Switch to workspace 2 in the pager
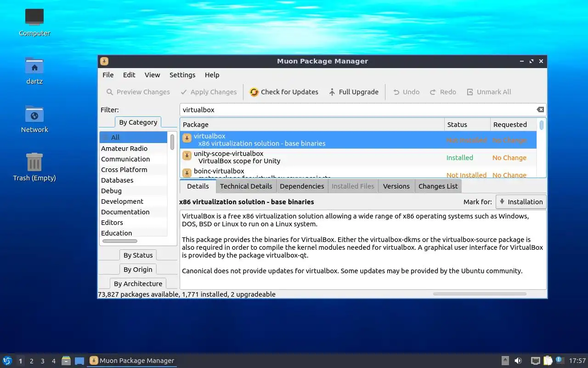The height and width of the screenshot is (368, 588). point(32,361)
